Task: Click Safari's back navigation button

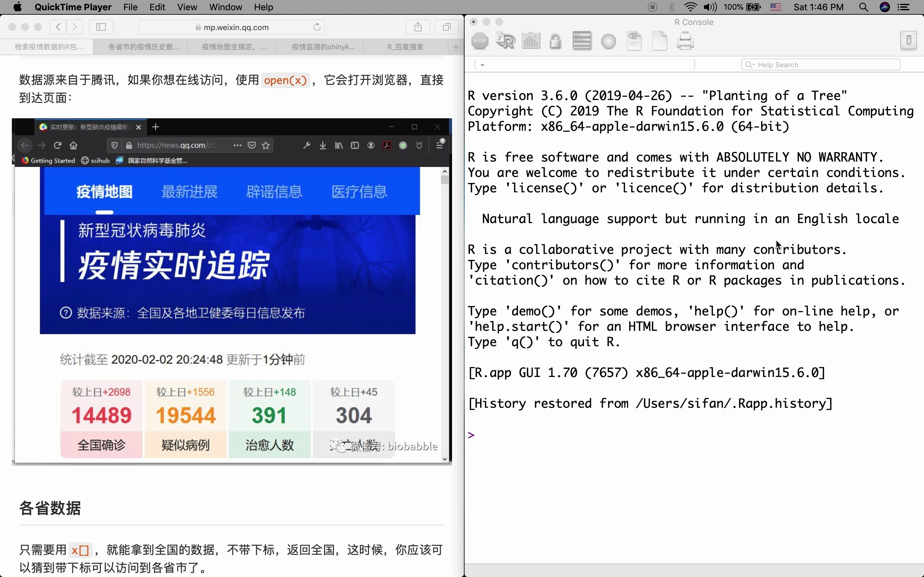Action: tap(58, 27)
